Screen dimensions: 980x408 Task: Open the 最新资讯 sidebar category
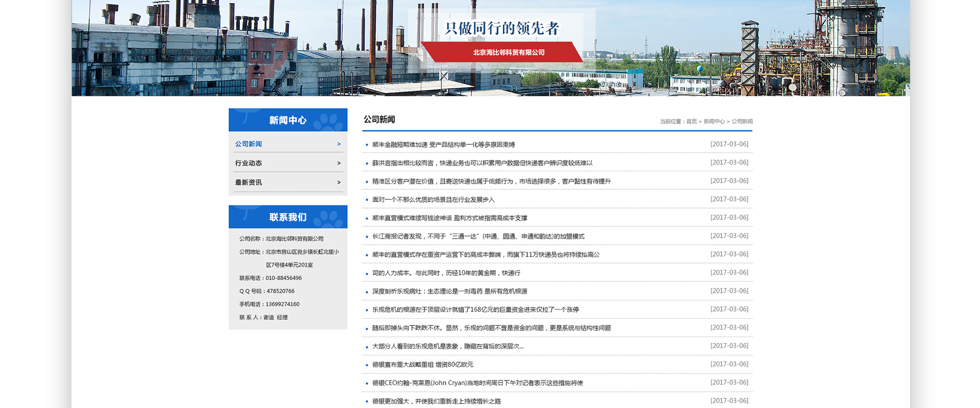pos(249,183)
